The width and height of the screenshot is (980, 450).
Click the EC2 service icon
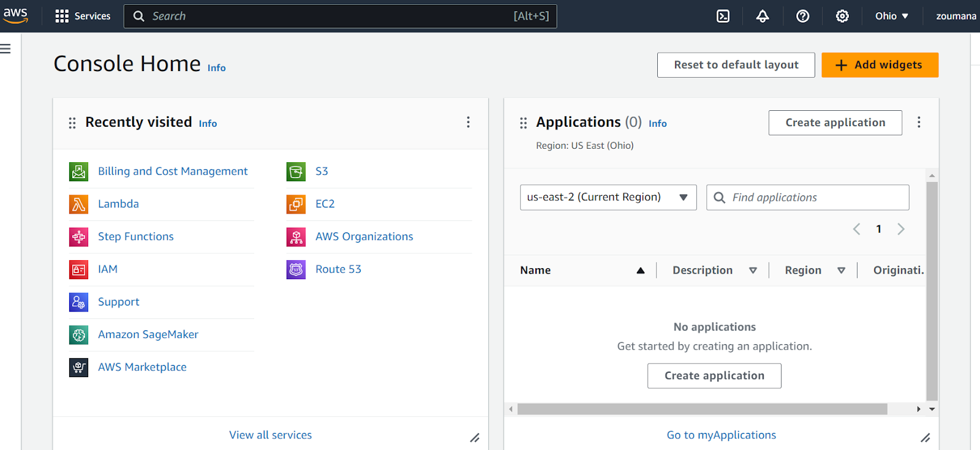[x=296, y=204]
